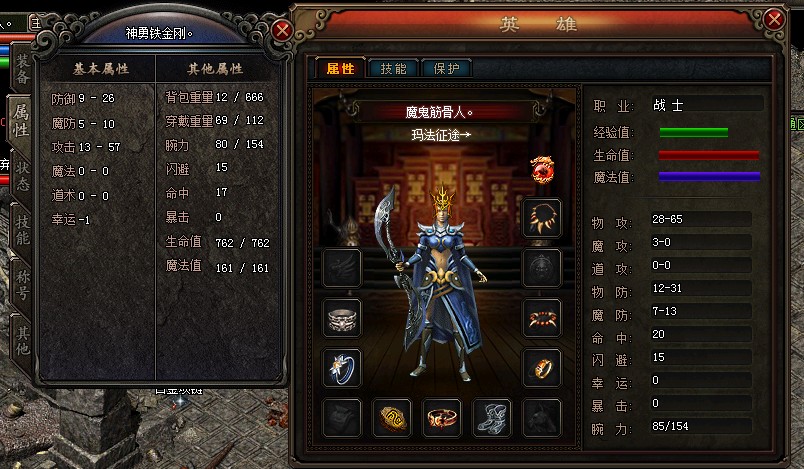Click the silver boots equipment slot

492,418
